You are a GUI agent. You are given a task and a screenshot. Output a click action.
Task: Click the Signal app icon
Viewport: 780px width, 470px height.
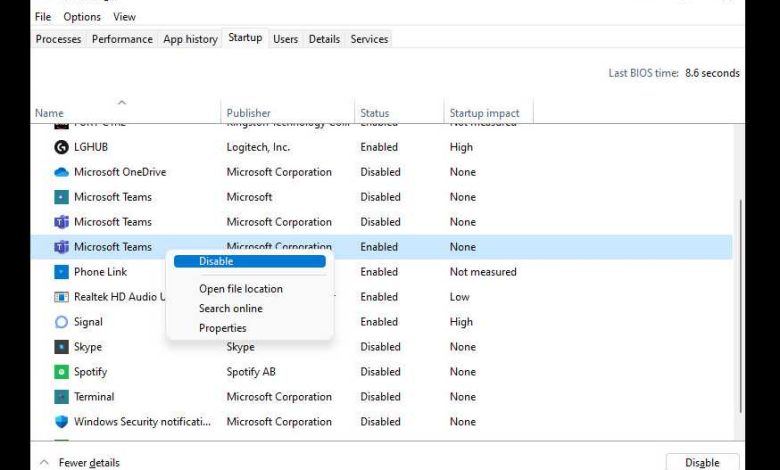tap(61, 322)
